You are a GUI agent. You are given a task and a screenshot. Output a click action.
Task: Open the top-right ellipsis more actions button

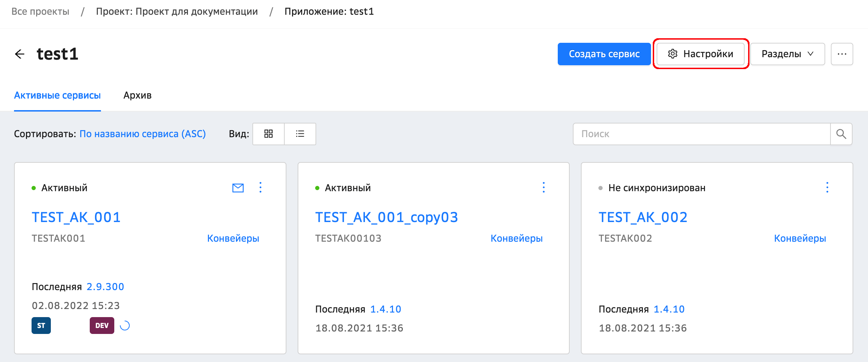842,54
